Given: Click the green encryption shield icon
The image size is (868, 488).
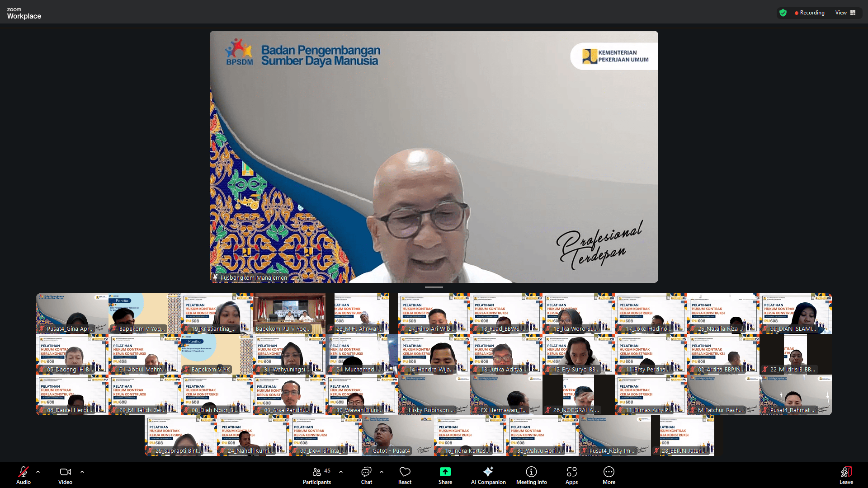Looking at the screenshot, I should pyautogui.click(x=783, y=13).
